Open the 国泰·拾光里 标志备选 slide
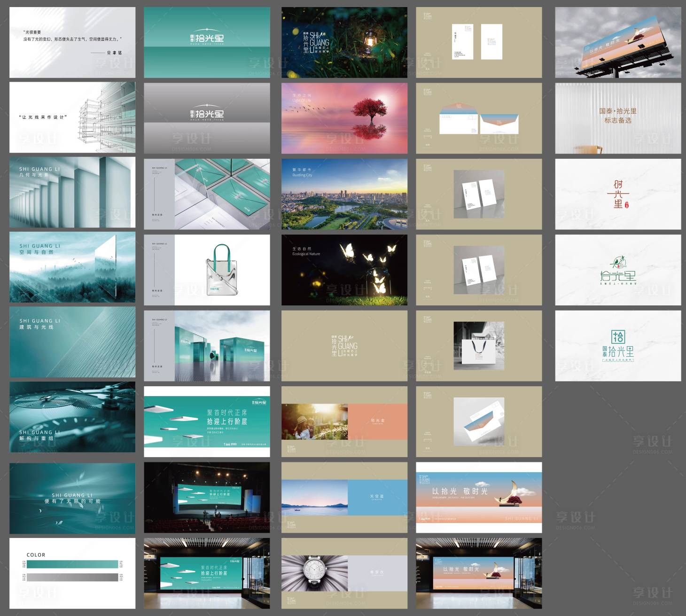This screenshot has width=686, height=616. [618, 118]
